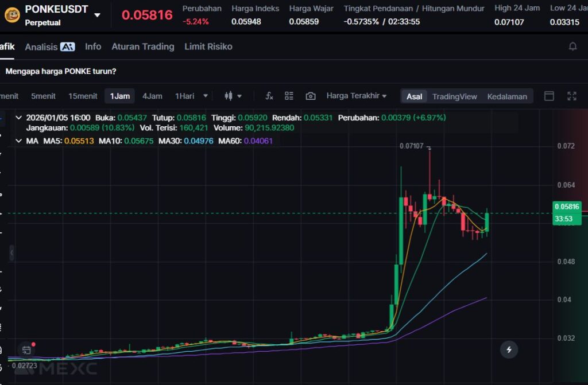Image resolution: width=588 pixels, height=385 pixels.
Task: Select the Asal chart mode
Action: pos(414,96)
